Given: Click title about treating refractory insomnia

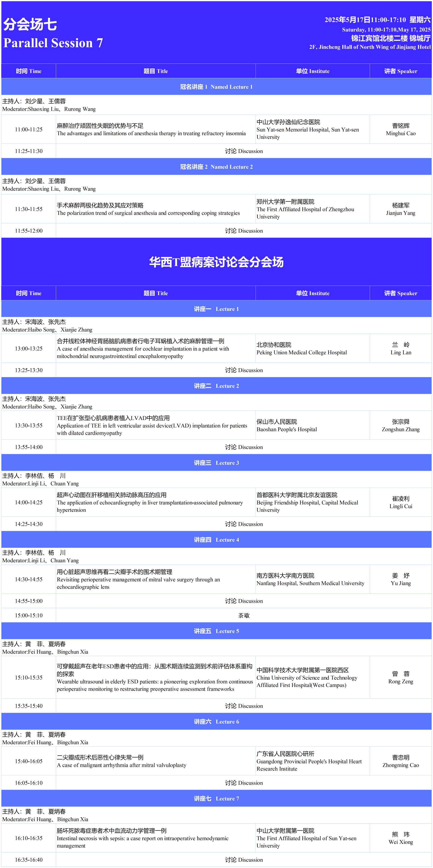Looking at the screenshot, I should 151,133.
